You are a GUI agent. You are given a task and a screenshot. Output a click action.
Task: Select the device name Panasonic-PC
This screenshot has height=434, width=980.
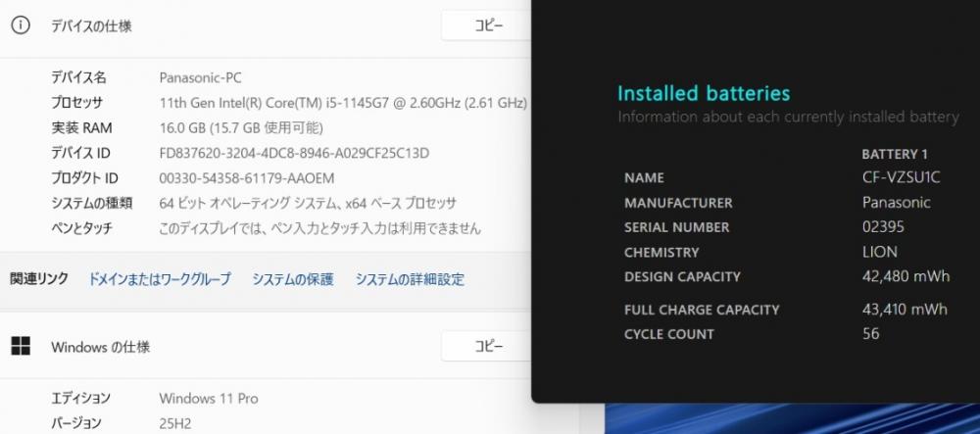coord(200,78)
